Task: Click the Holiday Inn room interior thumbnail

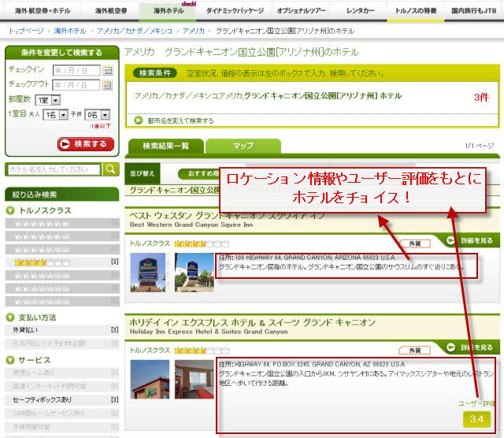Action: 195,380
